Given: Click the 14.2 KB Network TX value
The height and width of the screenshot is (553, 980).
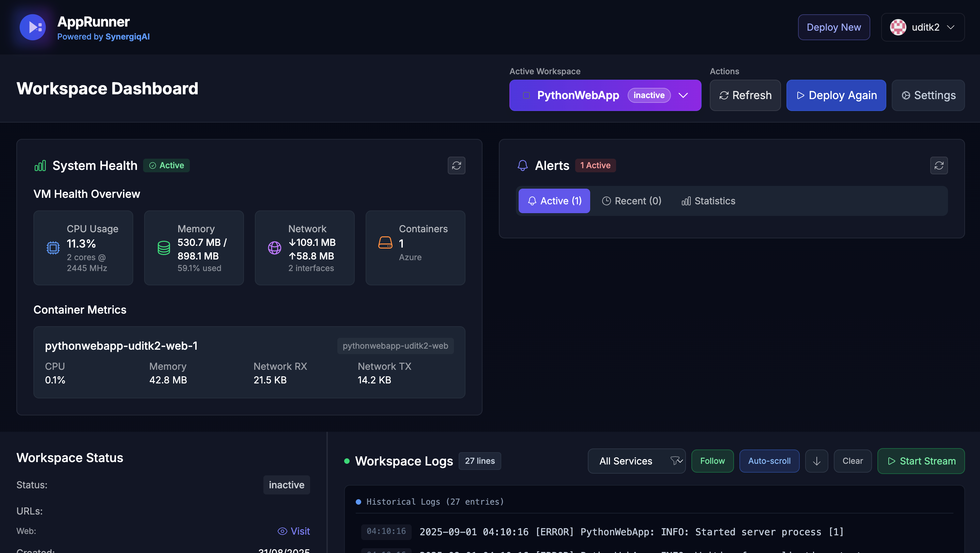Looking at the screenshot, I should (374, 380).
